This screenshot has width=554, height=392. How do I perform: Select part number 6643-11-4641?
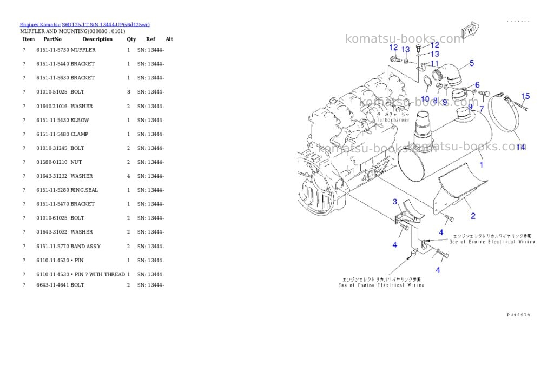click(x=52, y=285)
